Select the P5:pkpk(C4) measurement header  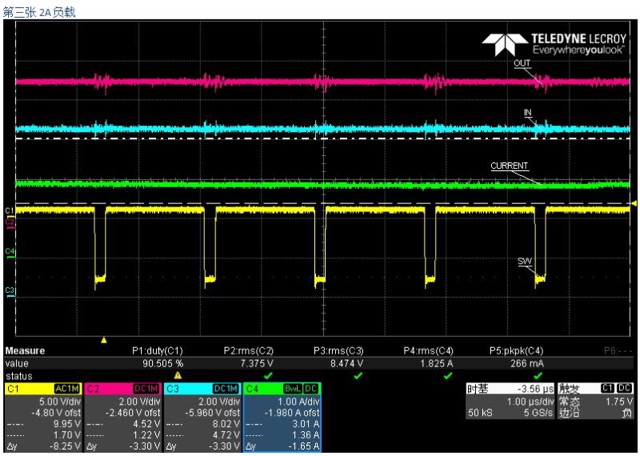coord(516,351)
